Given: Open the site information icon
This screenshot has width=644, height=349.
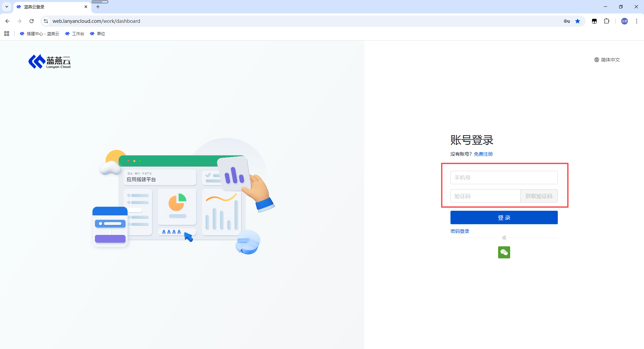Looking at the screenshot, I should click(46, 21).
